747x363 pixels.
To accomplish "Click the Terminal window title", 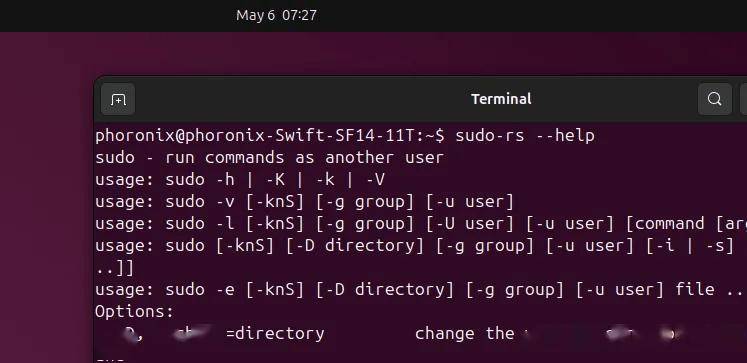I will (x=501, y=99).
